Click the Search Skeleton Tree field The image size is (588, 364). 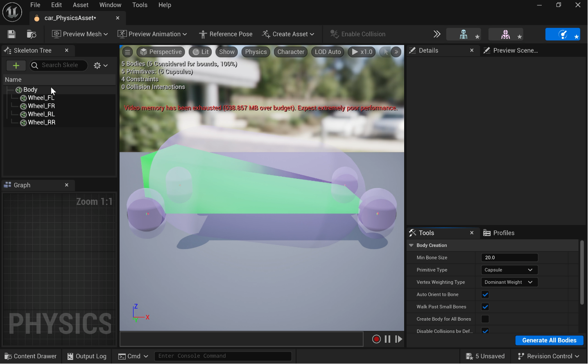coord(59,65)
